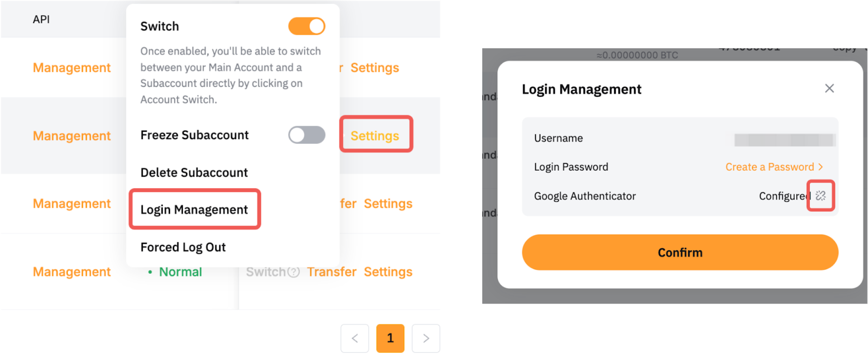Select page 1 in pagination

click(x=390, y=338)
